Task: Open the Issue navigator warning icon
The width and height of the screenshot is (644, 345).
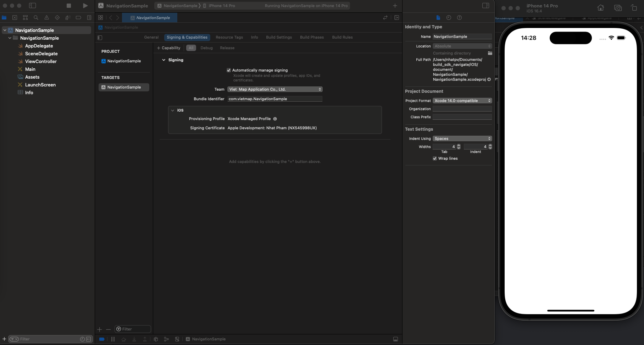Action: click(x=46, y=17)
